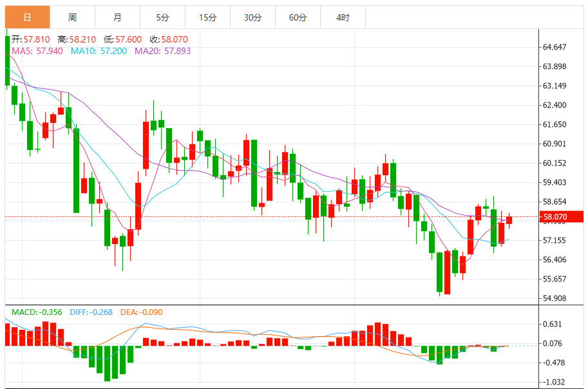Select the 日 daily chart tab
588x389 pixels.
(x=27, y=17)
